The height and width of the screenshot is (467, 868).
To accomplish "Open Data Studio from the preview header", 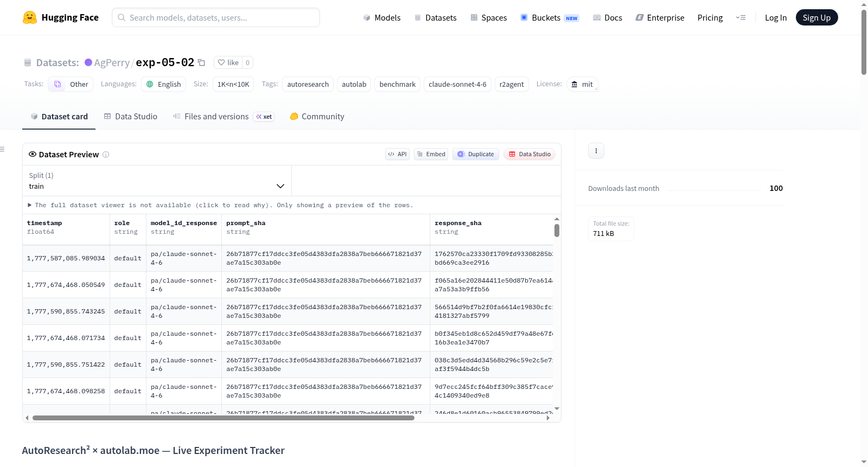I will point(529,154).
